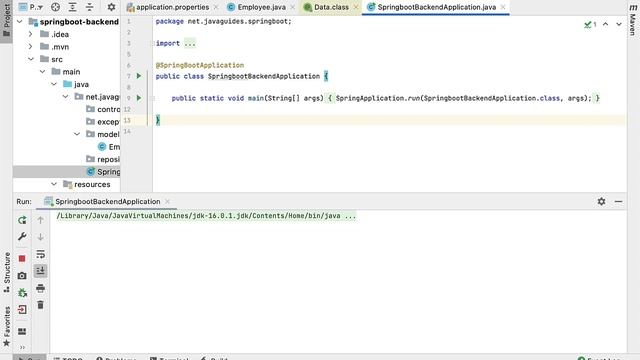Expand the folded import statements
Viewport: 640px width, 360px height.
[x=190, y=43]
